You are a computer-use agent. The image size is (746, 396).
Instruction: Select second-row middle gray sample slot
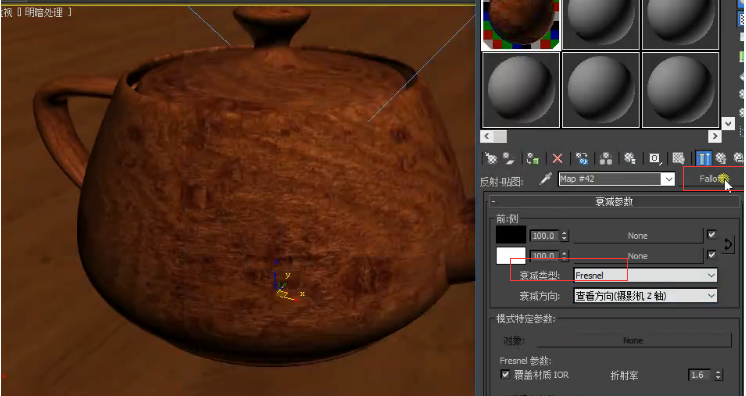(601, 90)
